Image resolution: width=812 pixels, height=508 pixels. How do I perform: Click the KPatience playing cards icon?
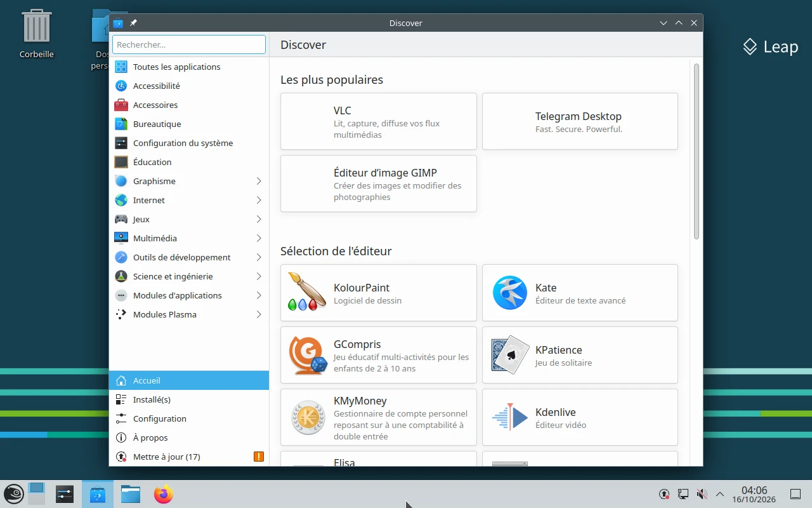tap(509, 355)
